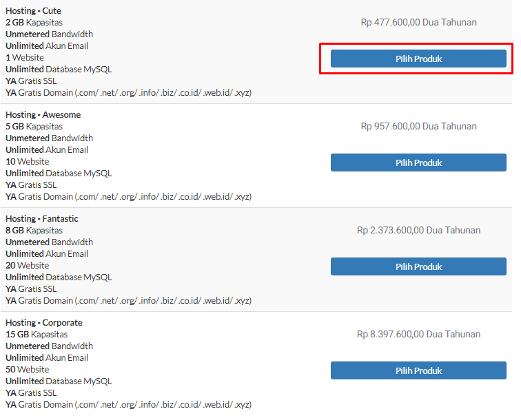Click the Rp 957.600,00 Dua Tahunan price
This screenshot has width=521, height=420.
click(x=418, y=126)
